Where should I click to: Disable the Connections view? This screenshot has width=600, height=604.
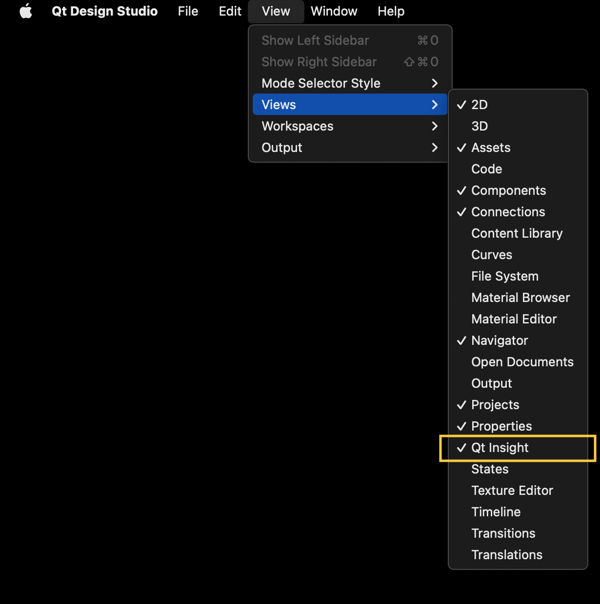click(507, 212)
